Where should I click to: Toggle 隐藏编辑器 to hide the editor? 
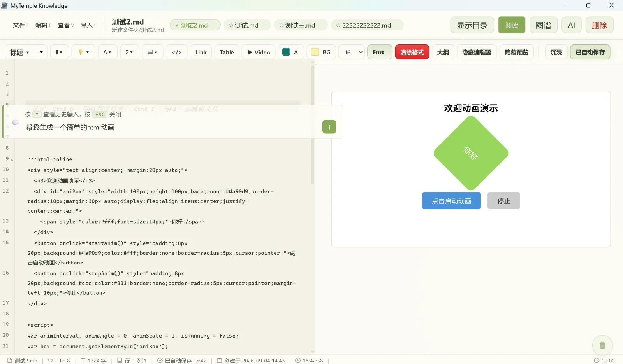477,52
